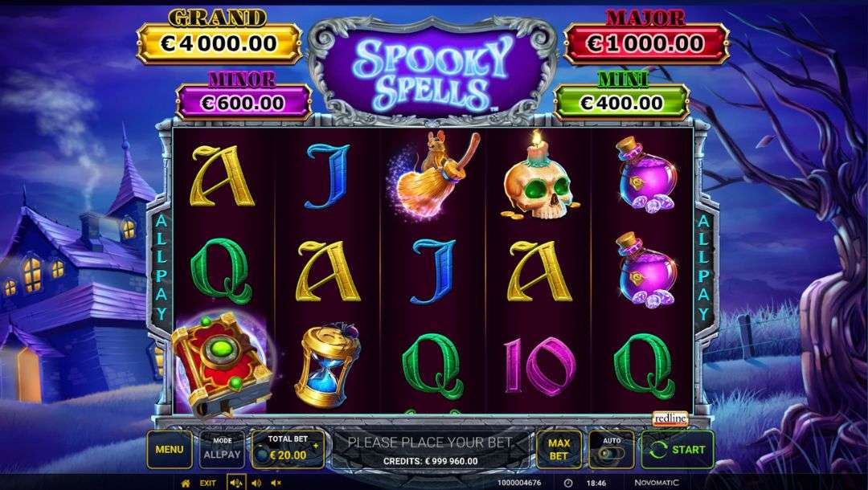
Task: Click the EXIT link
Action: point(207,483)
